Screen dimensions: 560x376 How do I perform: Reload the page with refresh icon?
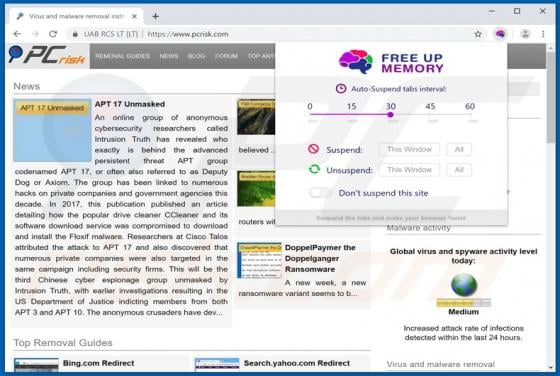click(53, 34)
